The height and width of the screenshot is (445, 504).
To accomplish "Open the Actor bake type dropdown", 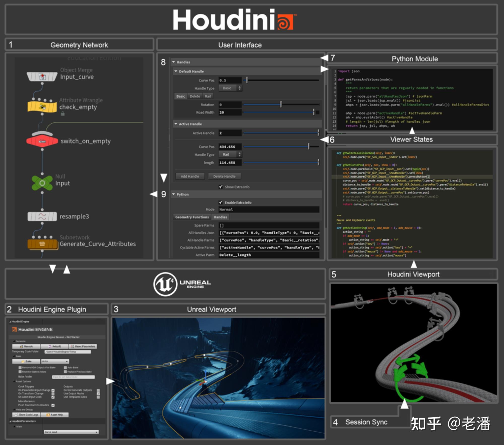I will 55,361.
